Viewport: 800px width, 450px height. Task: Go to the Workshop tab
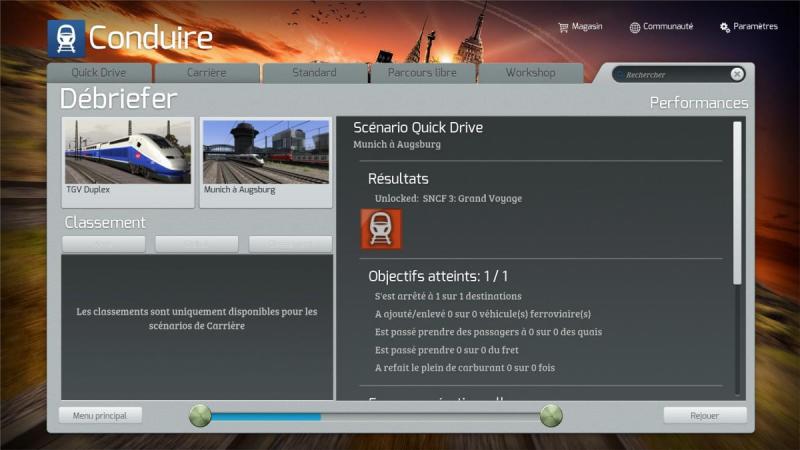tap(531, 72)
